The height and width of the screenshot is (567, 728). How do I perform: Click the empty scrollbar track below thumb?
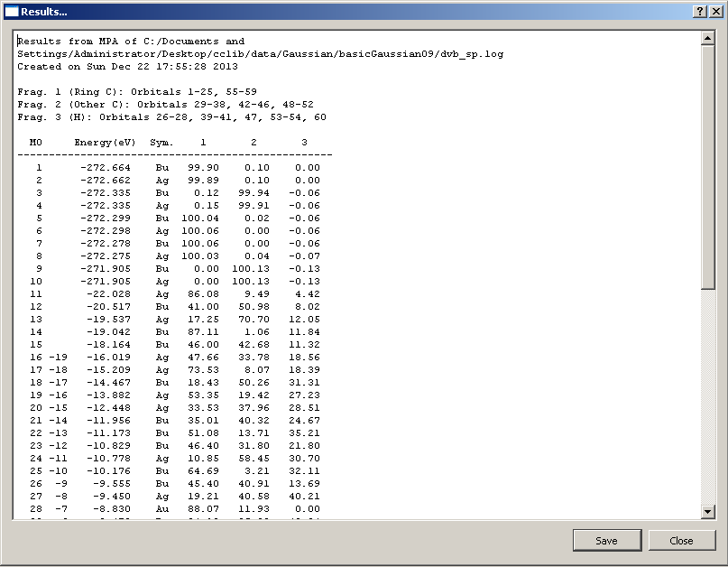pyautogui.click(x=707, y=397)
